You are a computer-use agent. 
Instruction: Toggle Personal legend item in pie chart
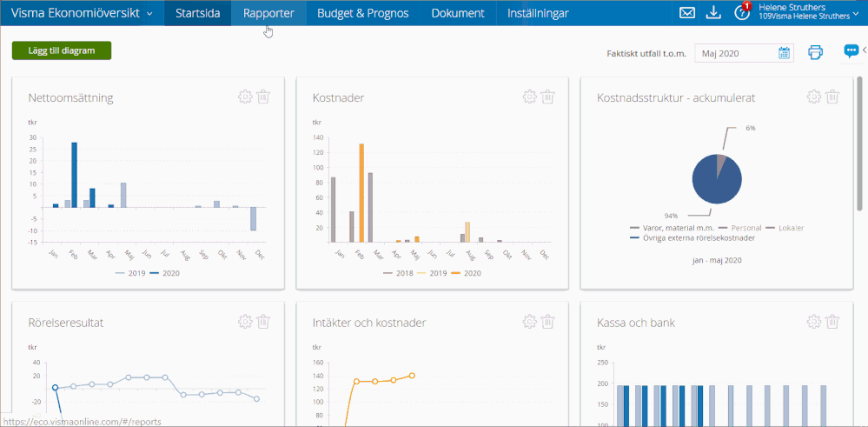click(x=739, y=228)
